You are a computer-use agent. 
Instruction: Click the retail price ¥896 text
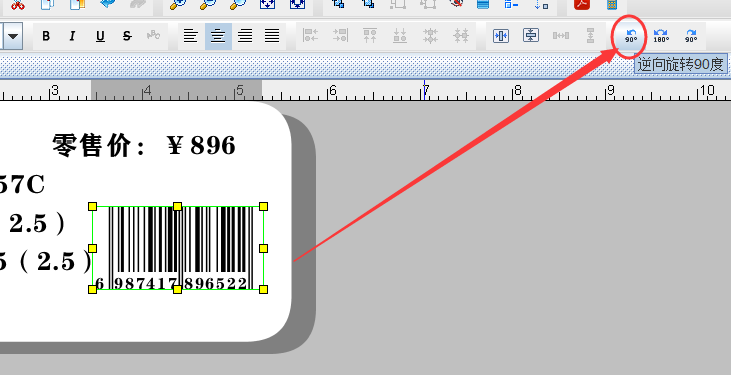[144, 145]
